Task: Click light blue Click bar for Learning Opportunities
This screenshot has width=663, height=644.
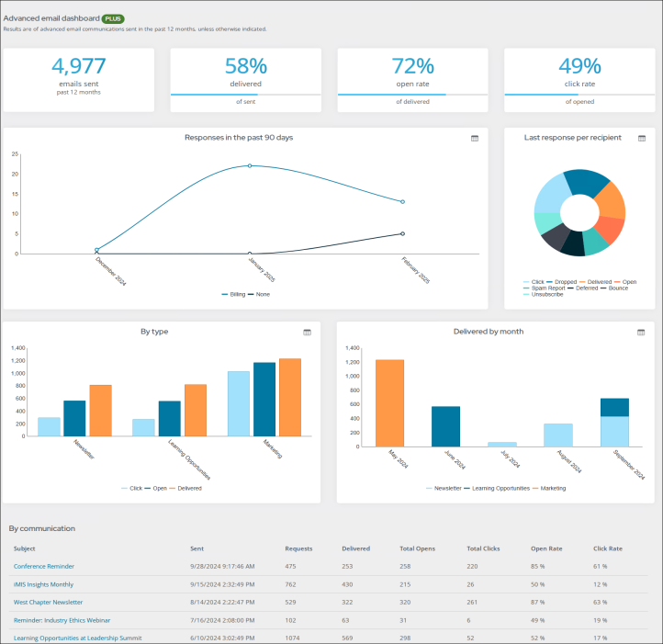Action: coord(143,428)
